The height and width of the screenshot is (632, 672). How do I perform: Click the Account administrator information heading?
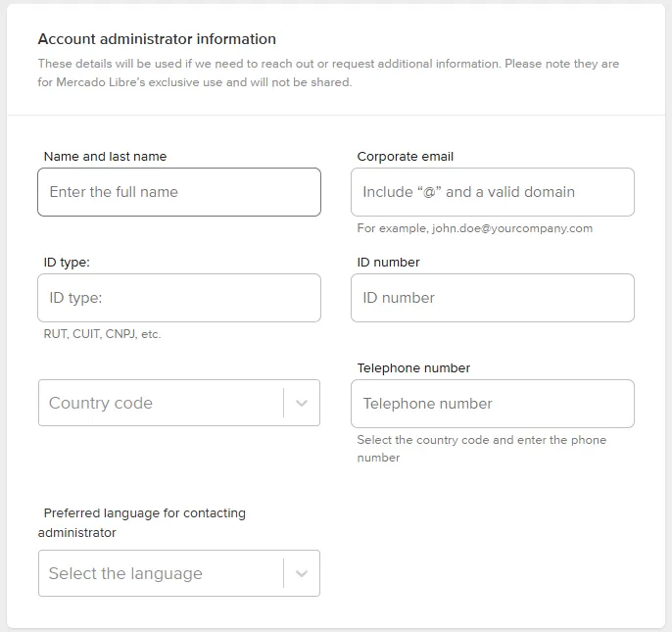(157, 39)
